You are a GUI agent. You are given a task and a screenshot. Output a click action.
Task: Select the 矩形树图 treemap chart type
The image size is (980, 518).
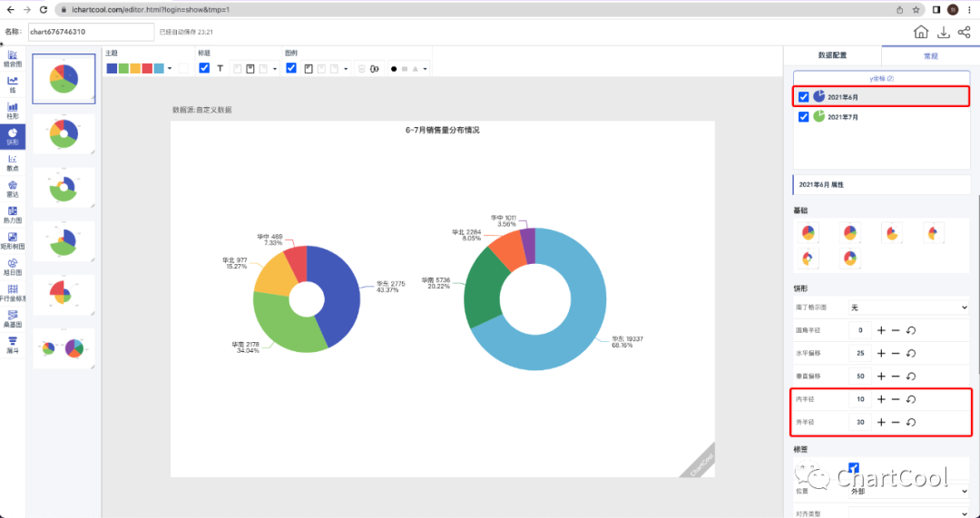point(13,242)
